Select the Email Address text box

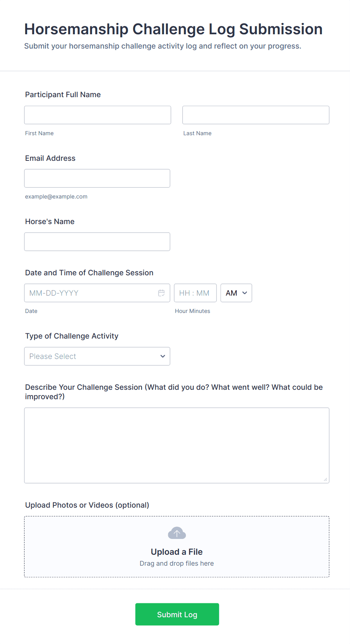tap(97, 178)
